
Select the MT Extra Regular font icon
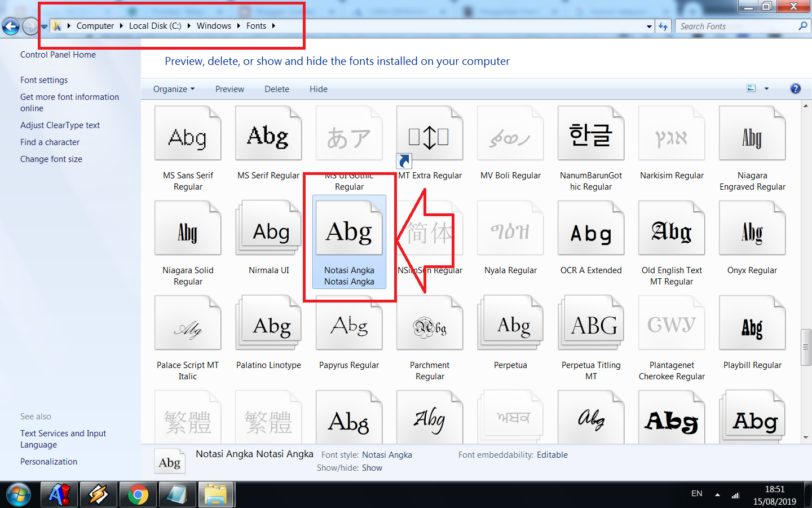[x=430, y=134]
